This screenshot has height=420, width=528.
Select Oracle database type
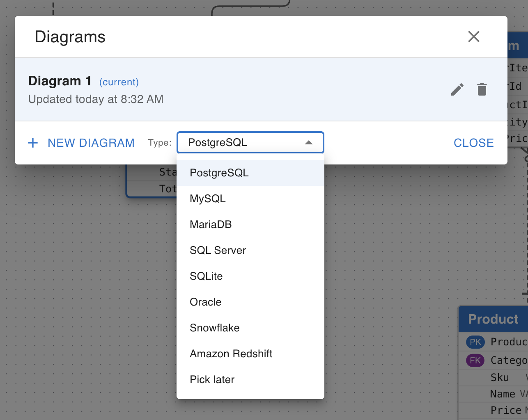[250, 302]
